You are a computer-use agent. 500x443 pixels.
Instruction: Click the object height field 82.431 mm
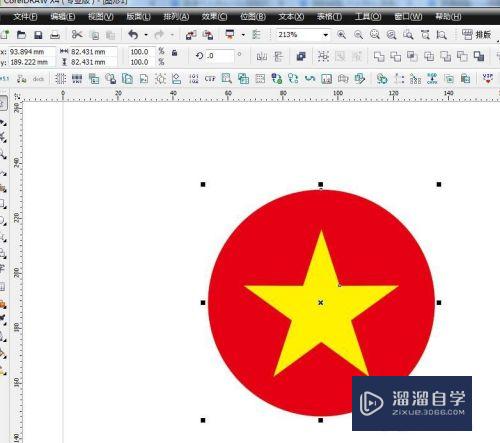click(x=93, y=62)
